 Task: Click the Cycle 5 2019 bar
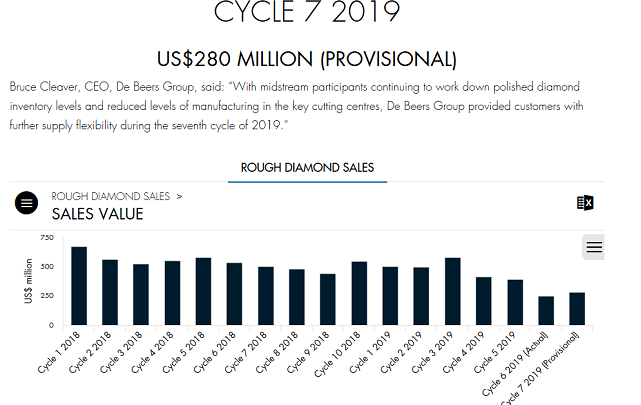coord(515,302)
